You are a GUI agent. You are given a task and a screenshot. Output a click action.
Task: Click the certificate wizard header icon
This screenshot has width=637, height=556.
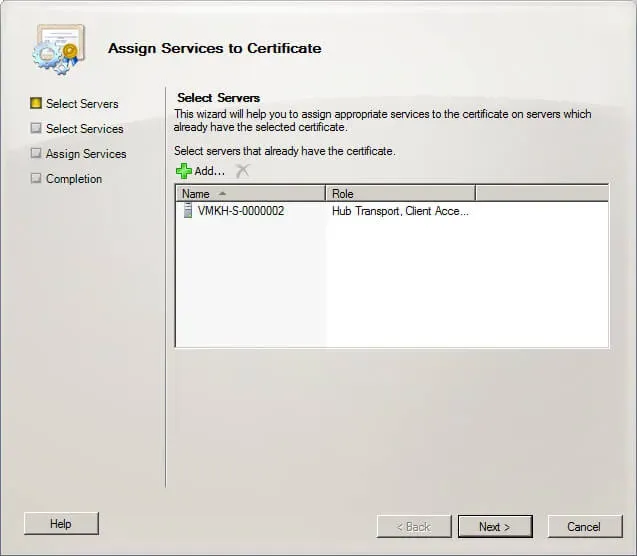(x=59, y=49)
